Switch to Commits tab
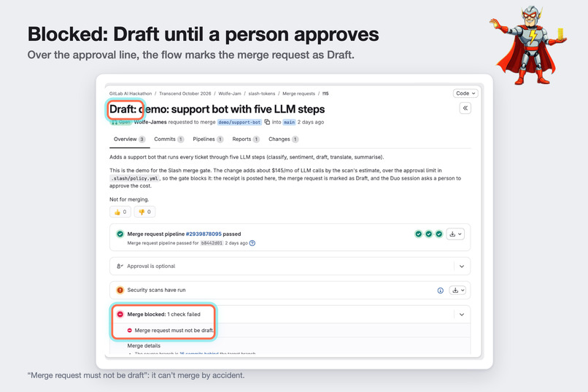 [x=169, y=139]
